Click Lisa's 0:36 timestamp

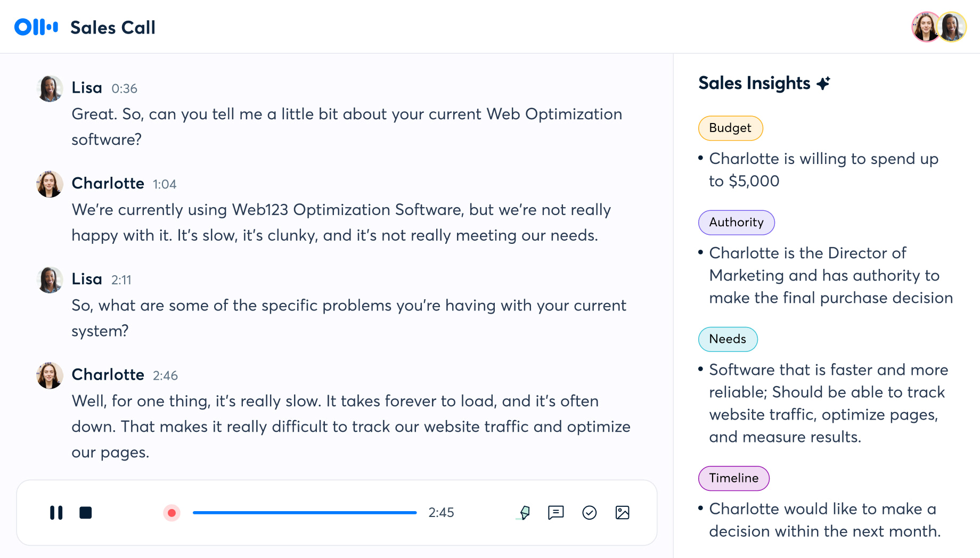124,89
